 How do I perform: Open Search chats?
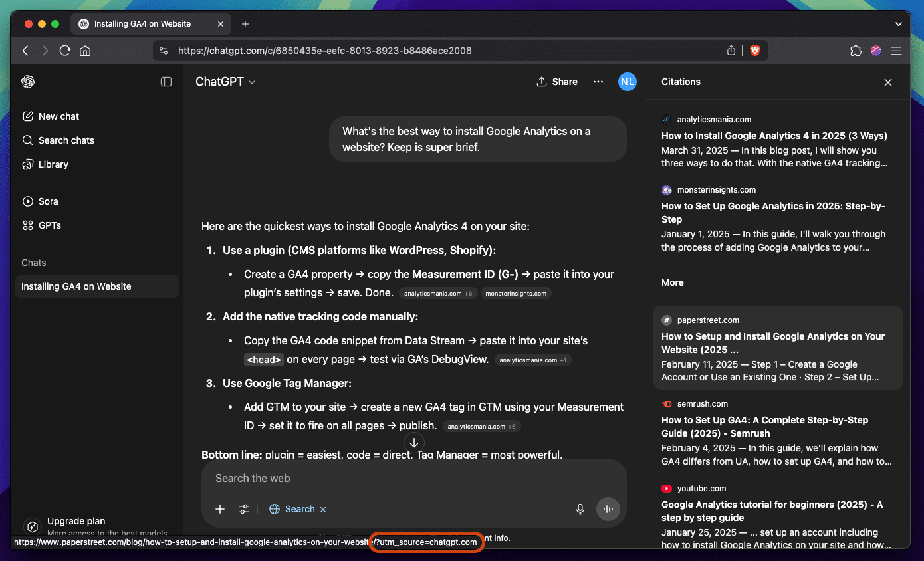pyautogui.click(x=97, y=140)
